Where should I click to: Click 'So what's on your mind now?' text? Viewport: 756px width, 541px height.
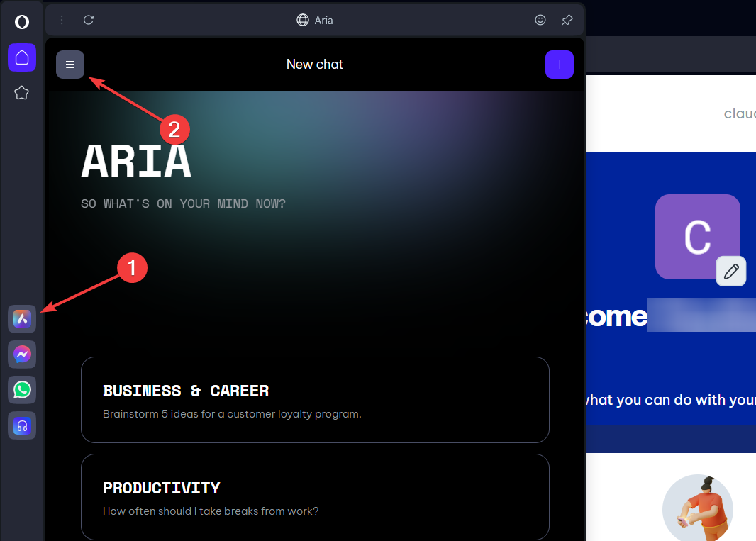[183, 203]
